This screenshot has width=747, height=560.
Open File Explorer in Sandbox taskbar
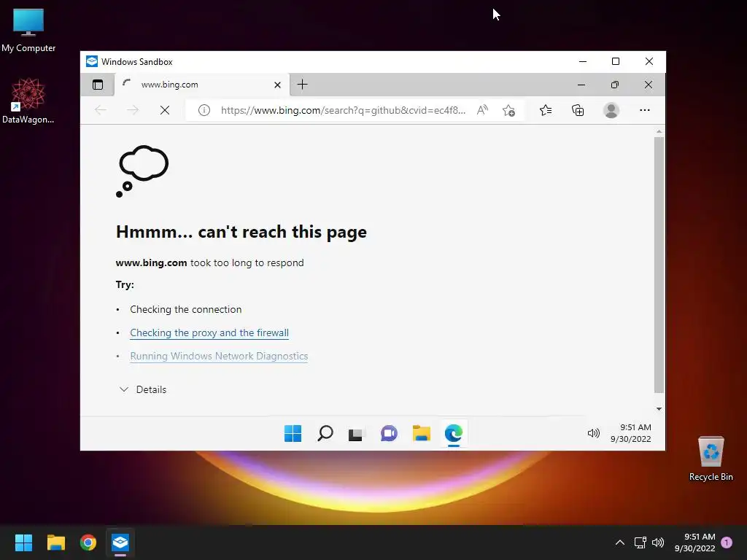point(421,433)
